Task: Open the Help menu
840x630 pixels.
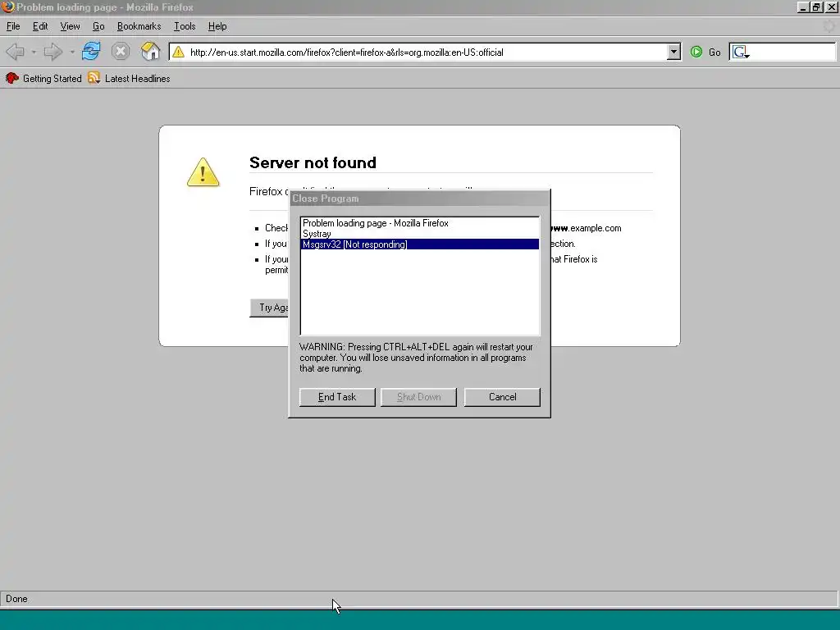Action: tap(217, 26)
